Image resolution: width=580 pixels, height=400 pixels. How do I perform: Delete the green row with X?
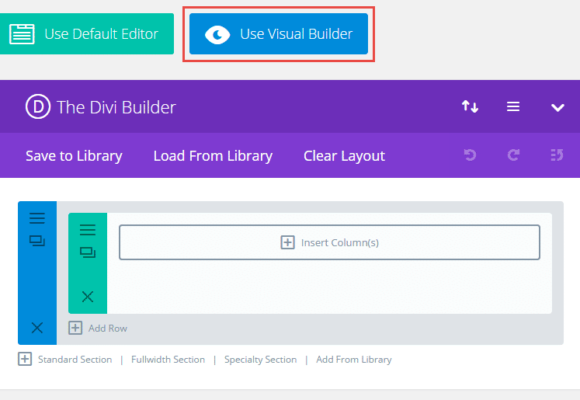(88, 296)
